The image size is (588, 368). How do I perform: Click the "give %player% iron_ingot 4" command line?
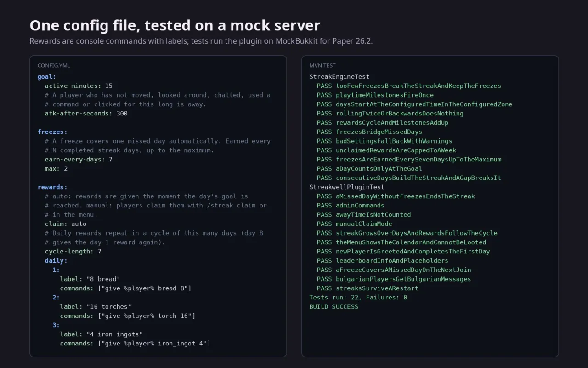pyautogui.click(x=135, y=344)
